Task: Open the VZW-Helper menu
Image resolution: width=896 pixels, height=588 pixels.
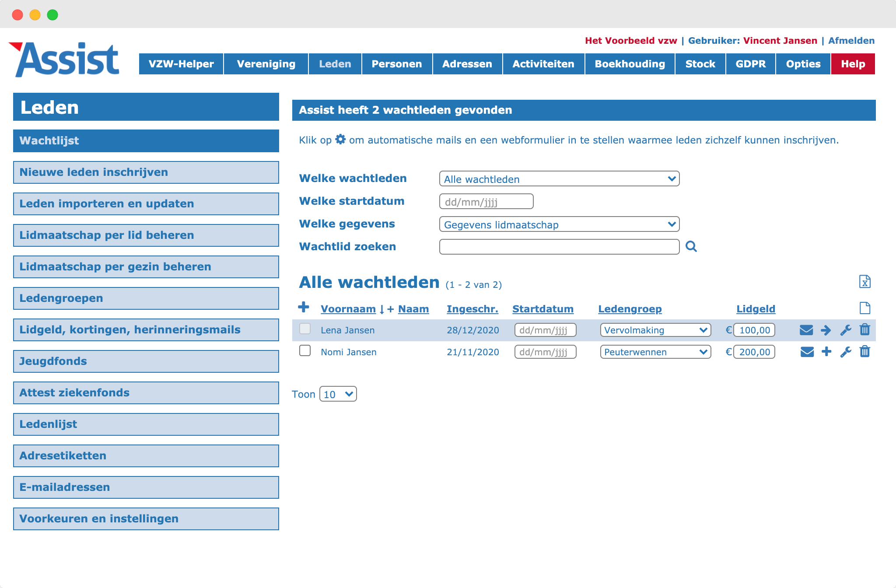Action: 181,64
